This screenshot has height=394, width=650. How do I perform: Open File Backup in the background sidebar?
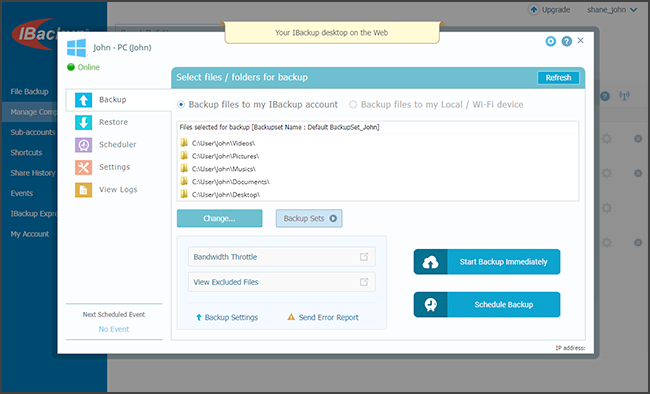pos(29,92)
